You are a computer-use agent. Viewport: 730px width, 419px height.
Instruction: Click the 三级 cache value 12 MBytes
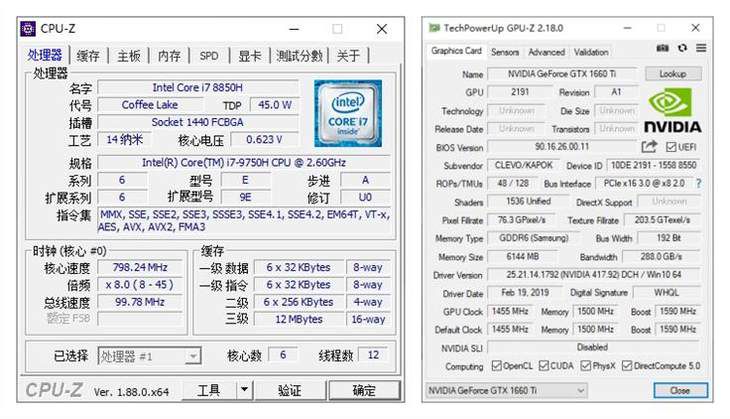299,319
